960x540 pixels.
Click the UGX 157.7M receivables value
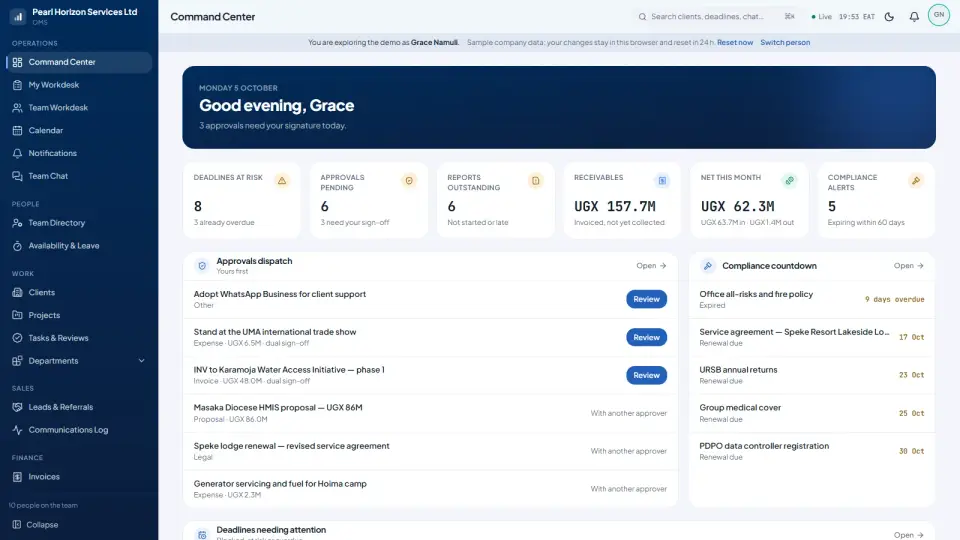(615, 206)
